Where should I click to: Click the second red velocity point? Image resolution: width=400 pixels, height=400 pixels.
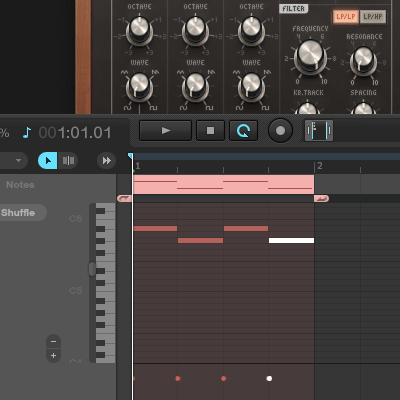point(178,378)
